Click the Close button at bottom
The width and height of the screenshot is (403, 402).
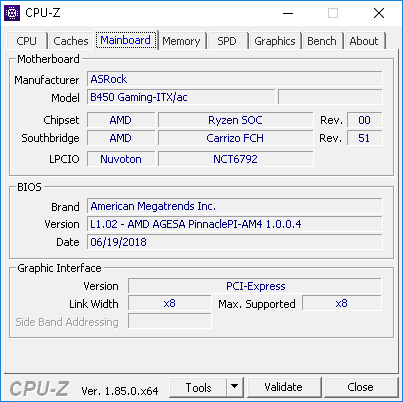point(360,387)
